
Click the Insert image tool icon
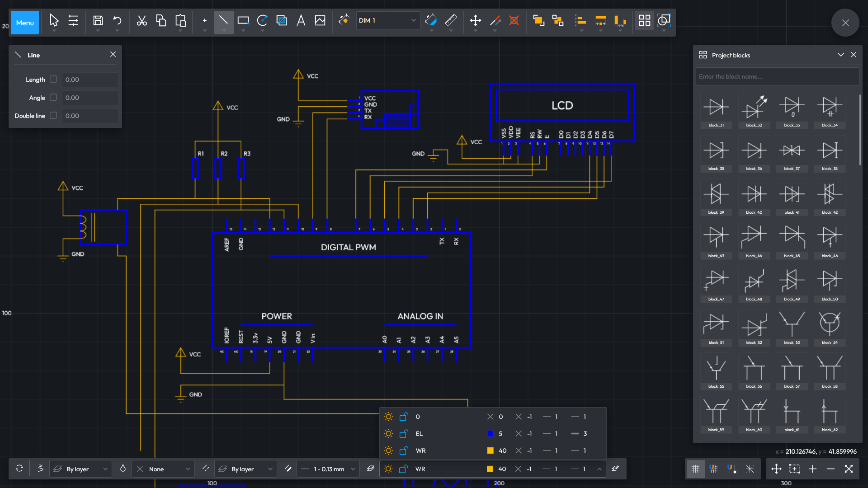[320, 20]
